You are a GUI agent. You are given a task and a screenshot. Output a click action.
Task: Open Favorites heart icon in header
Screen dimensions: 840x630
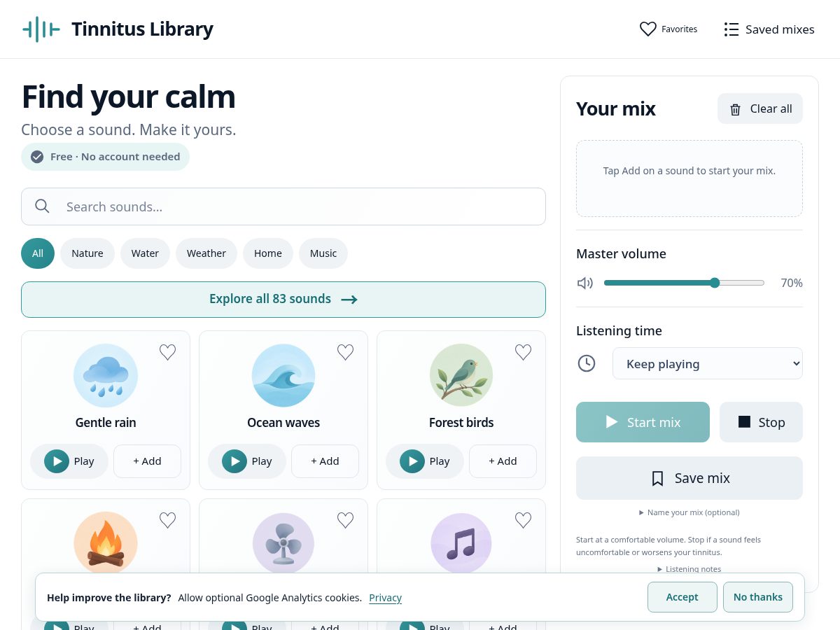(648, 29)
